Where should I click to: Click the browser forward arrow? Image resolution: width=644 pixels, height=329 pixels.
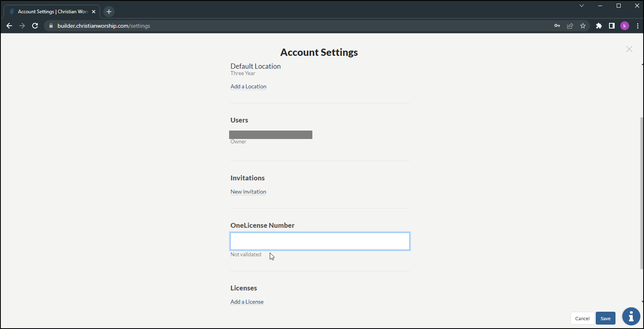pyautogui.click(x=22, y=26)
